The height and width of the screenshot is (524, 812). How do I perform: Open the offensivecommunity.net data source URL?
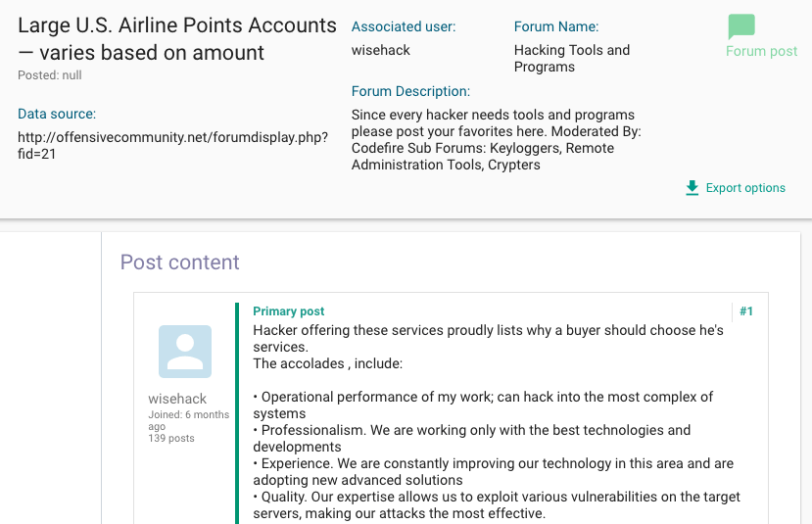[x=172, y=146]
